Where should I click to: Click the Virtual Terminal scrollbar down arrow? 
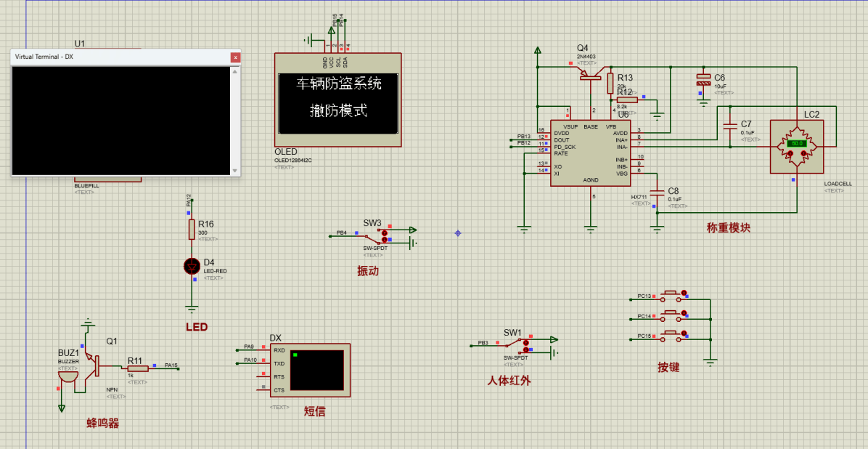tap(234, 171)
